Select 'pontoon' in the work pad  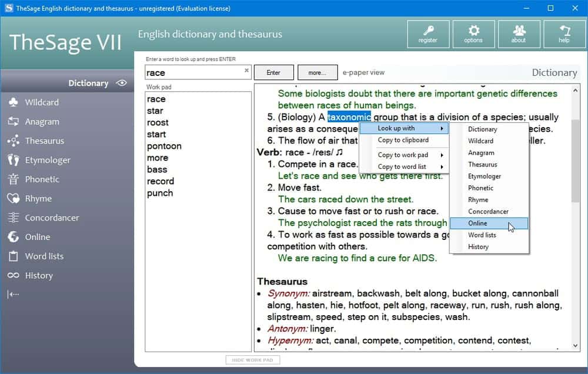pyautogui.click(x=164, y=146)
